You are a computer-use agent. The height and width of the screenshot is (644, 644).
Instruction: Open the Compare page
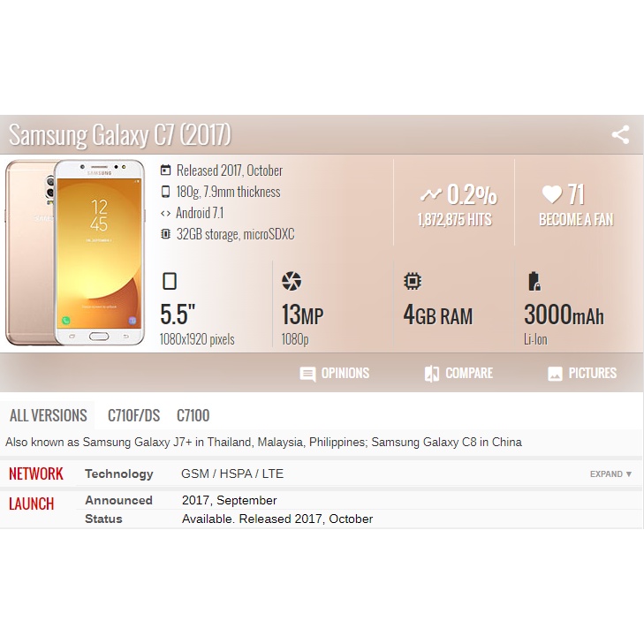458,374
